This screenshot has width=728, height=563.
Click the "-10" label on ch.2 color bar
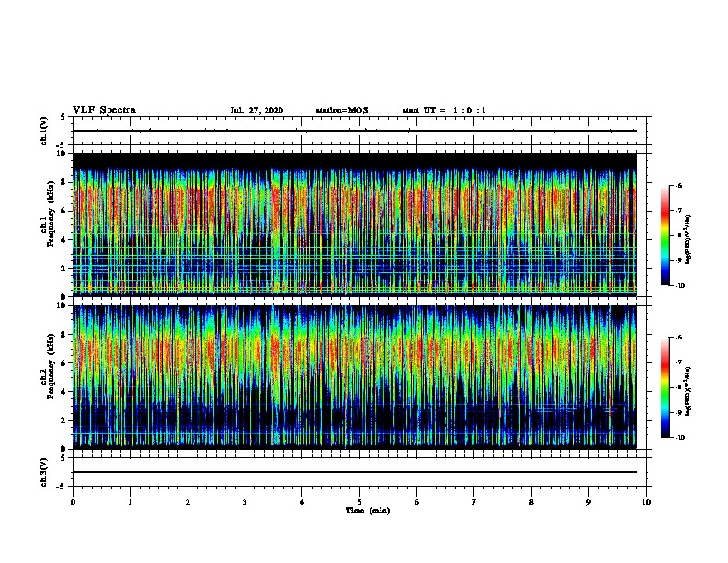(680, 438)
